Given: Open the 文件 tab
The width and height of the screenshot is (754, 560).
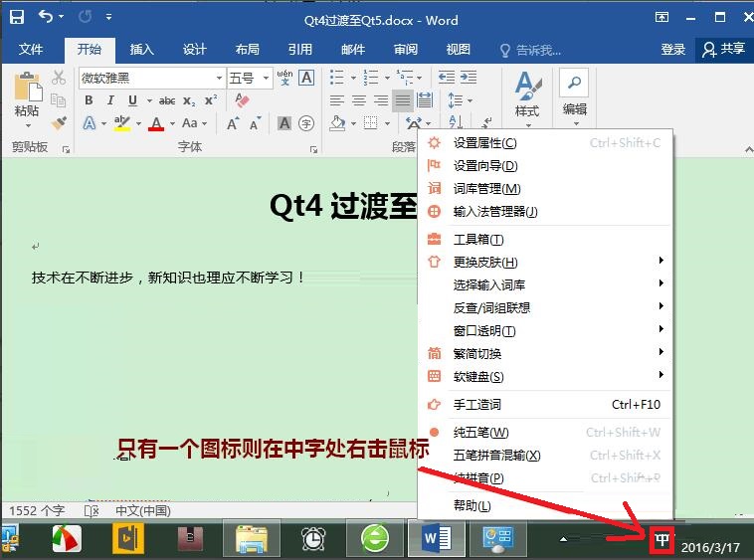Looking at the screenshot, I should (x=31, y=49).
